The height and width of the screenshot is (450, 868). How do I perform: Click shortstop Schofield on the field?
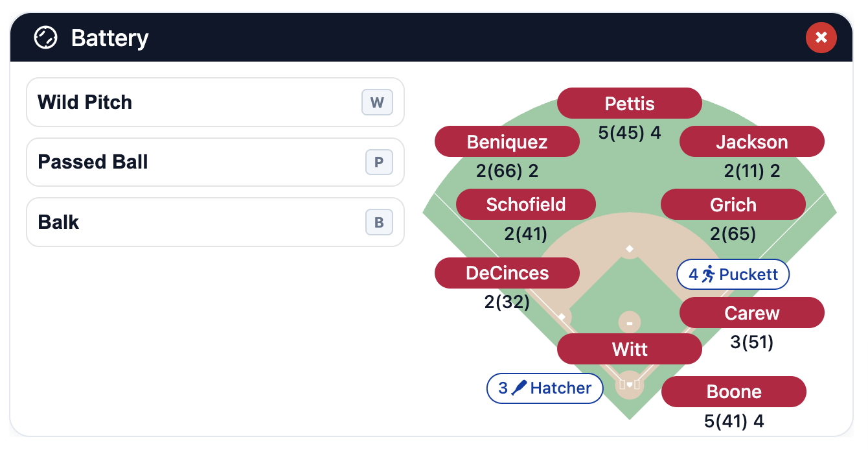point(525,204)
